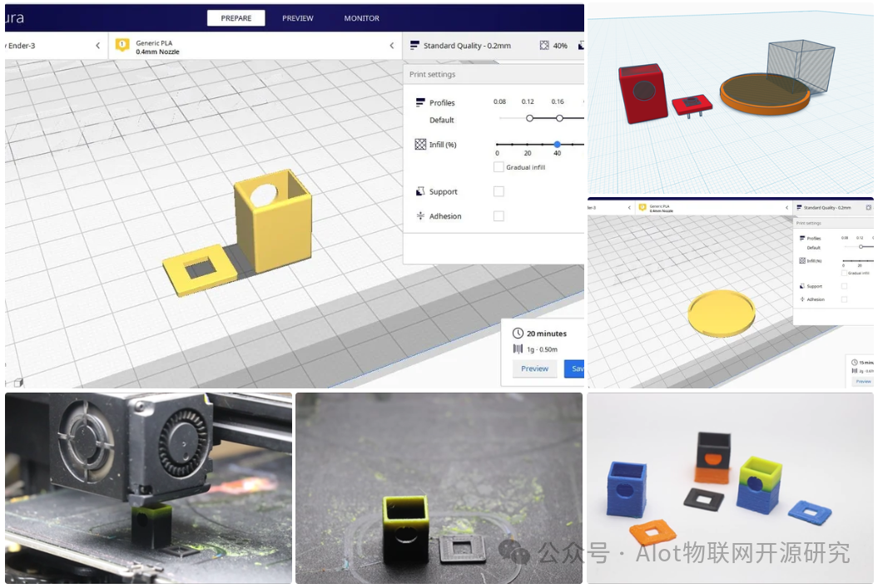Click the Support icon in Print settings
This screenshot has height=588, width=878.
(x=419, y=191)
